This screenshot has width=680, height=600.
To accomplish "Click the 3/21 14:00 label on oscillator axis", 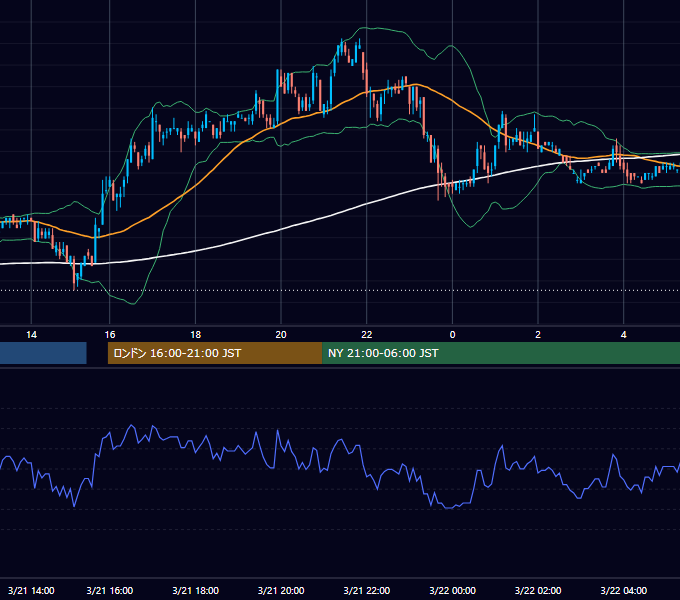I will coord(31,590).
